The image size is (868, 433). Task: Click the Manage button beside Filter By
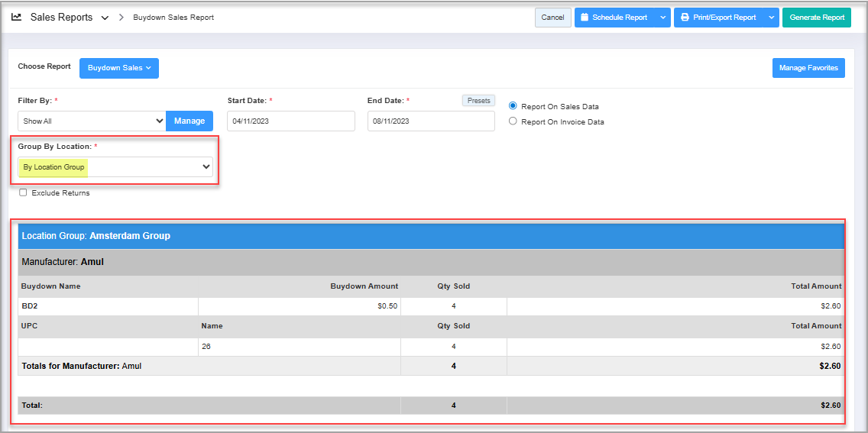[x=189, y=121]
